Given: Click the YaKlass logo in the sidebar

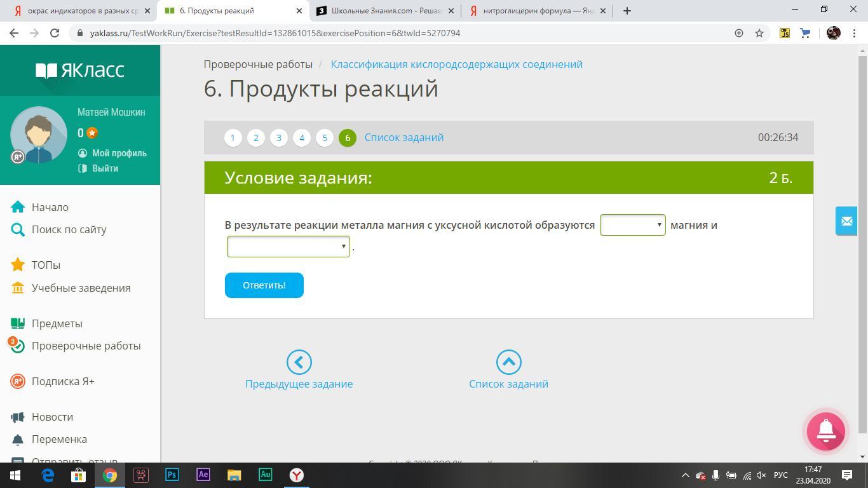Looking at the screenshot, I should coord(80,70).
